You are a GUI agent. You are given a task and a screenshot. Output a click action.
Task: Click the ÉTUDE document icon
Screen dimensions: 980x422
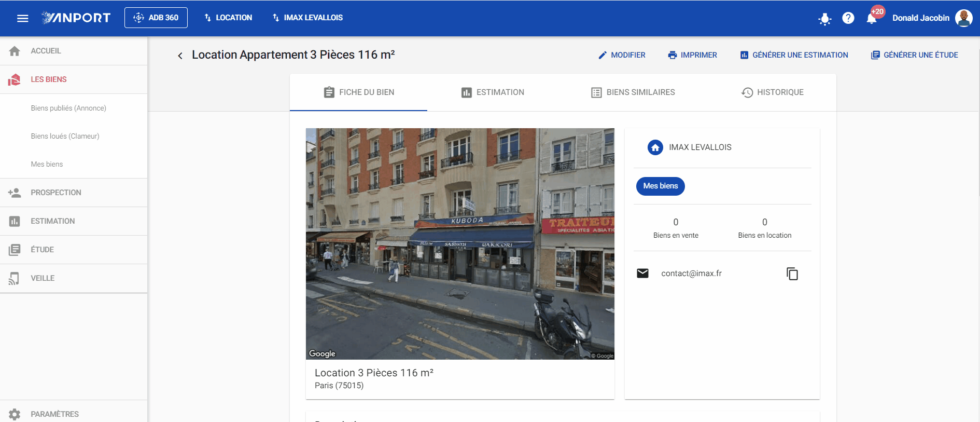pos(15,250)
